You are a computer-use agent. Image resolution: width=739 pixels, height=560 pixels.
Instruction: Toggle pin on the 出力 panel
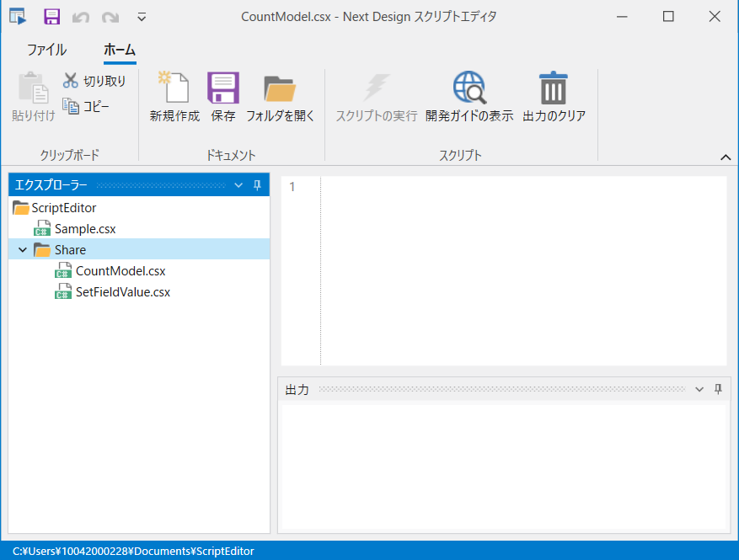coord(718,389)
